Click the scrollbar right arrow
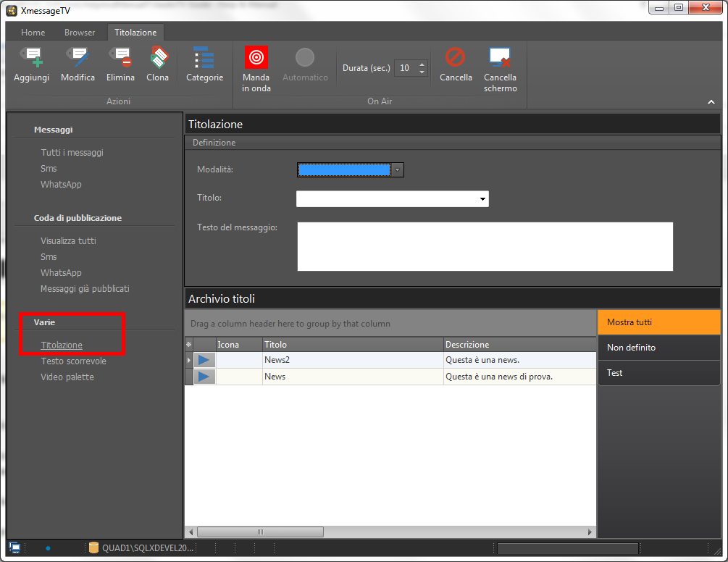 [590, 532]
